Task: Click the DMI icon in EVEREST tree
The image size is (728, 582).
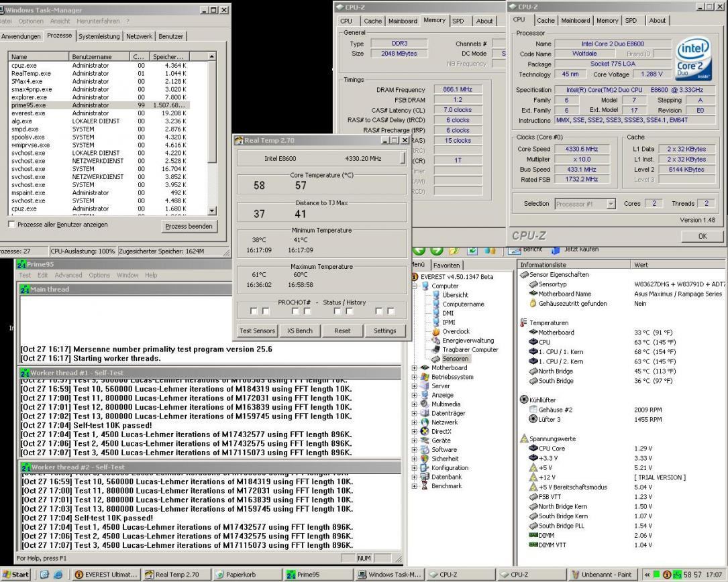Action: 435,313
